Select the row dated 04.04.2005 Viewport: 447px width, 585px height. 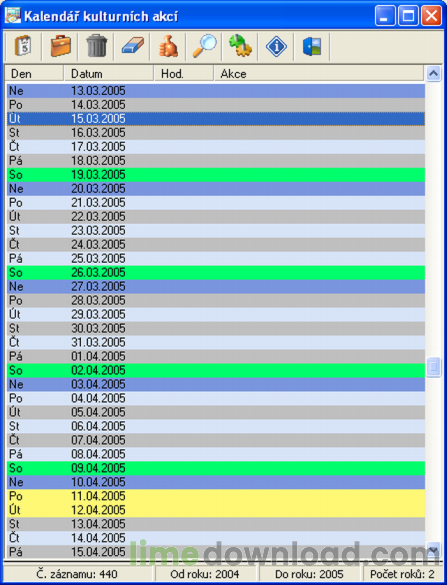point(216,398)
